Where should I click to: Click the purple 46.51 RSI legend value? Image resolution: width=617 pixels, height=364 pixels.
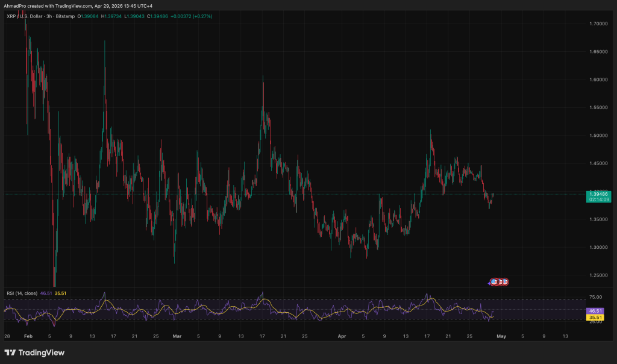tap(46, 293)
